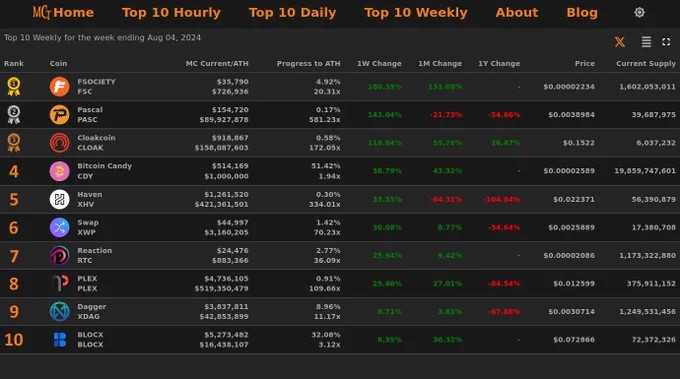680x379 pixels.
Task: Sort by the Price column header
Action: (x=585, y=63)
